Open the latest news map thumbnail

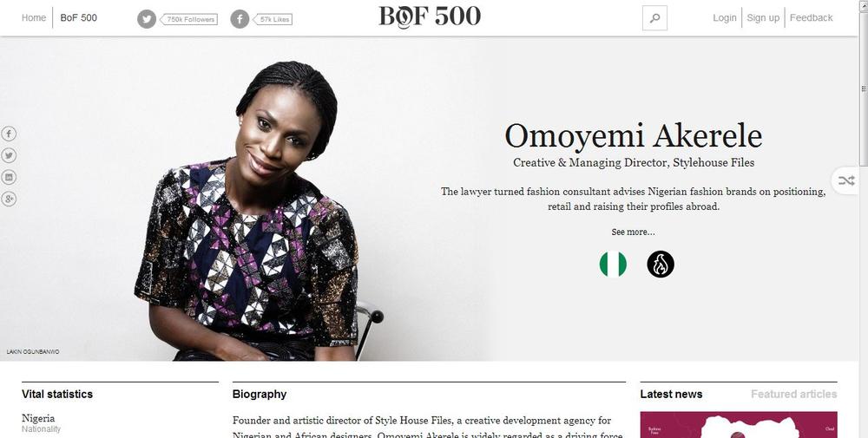coord(739,425)
